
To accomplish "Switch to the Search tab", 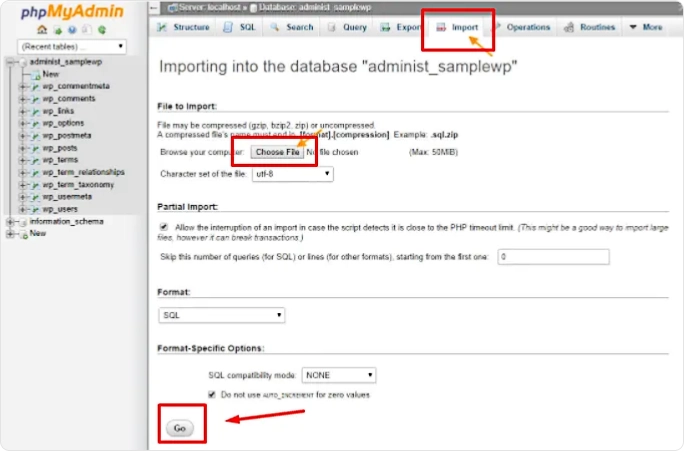I will coord(291,27).
